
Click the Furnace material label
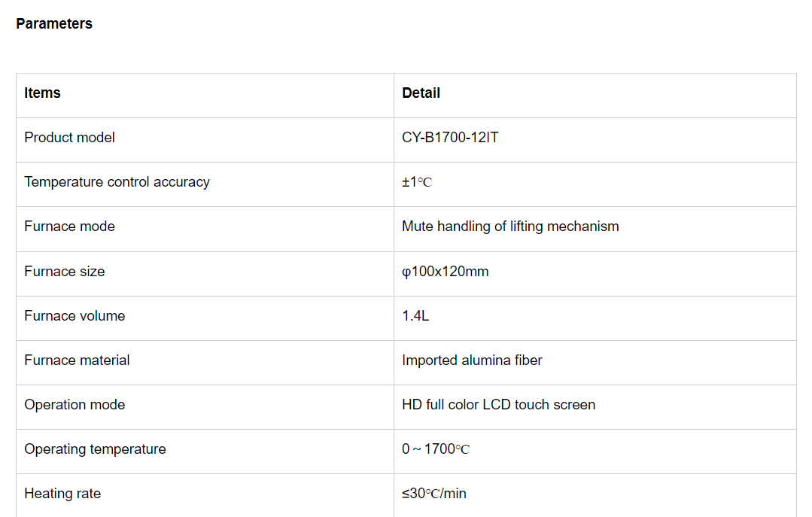(77, 360)
